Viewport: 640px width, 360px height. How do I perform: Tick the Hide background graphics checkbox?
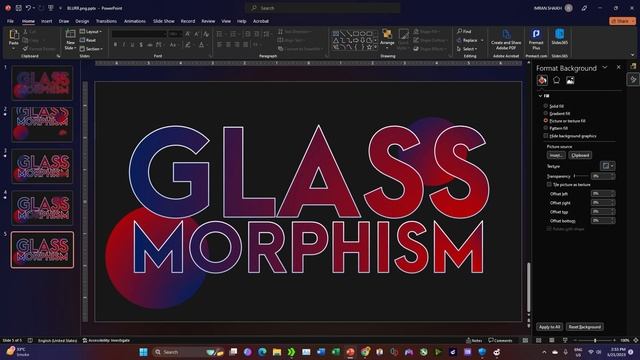546,136
